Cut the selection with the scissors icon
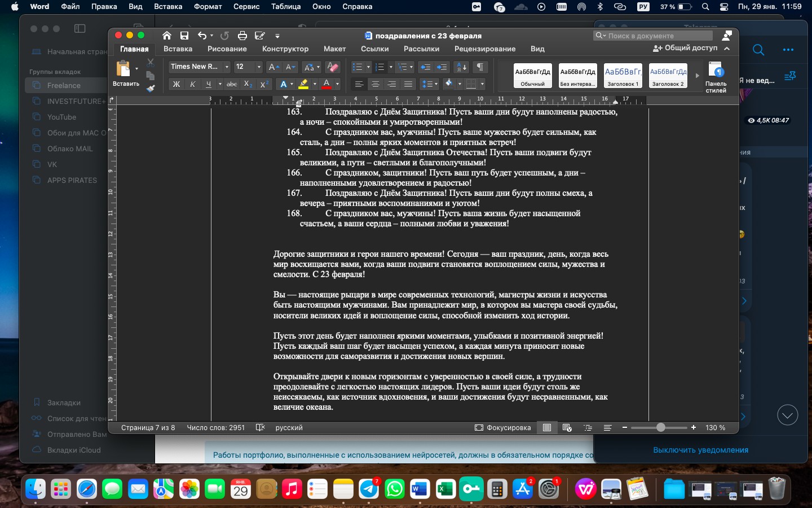This screenshot has width=812, height=508. coord(151,63)
